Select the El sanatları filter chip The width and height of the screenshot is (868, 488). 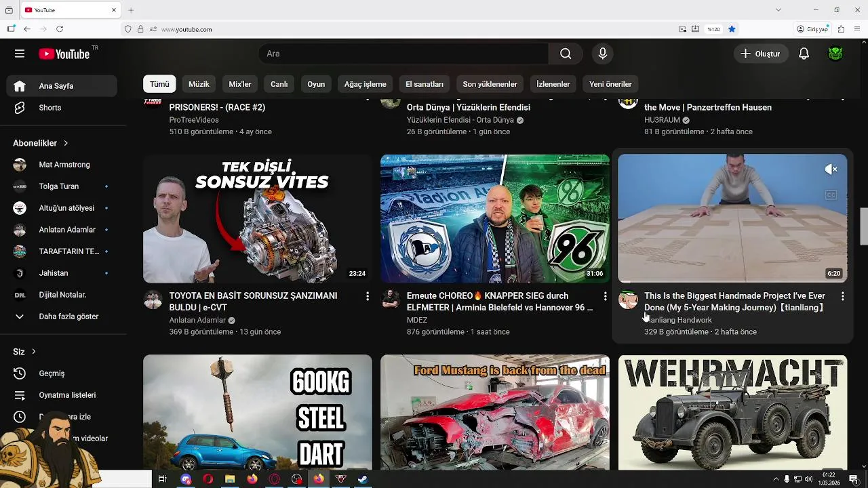coord(425,84)
